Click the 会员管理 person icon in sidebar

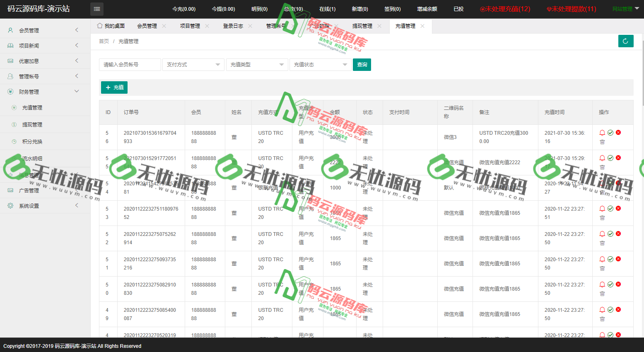pyautogui.click(x=9, y=30)
